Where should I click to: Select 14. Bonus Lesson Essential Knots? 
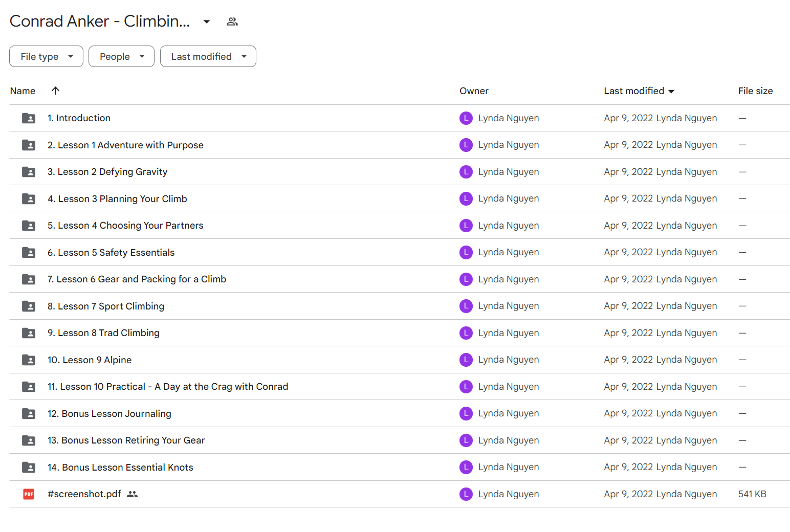[120, 468]
